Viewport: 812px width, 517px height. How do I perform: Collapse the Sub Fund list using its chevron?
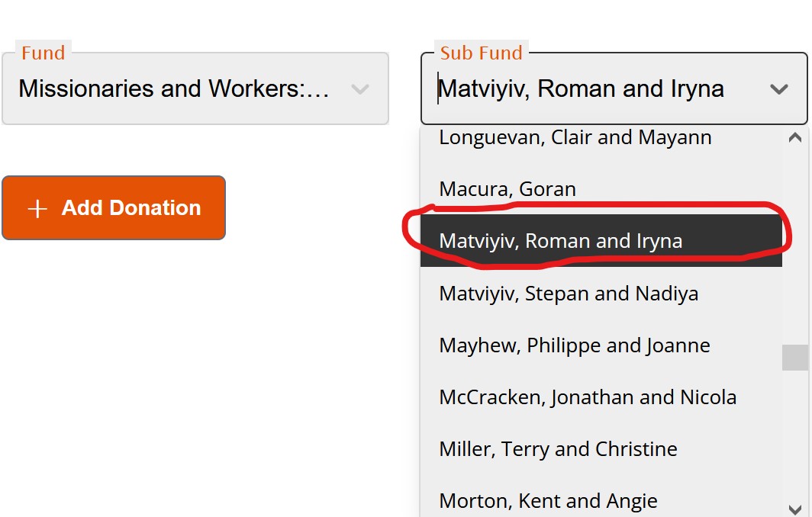click(778, 89)
